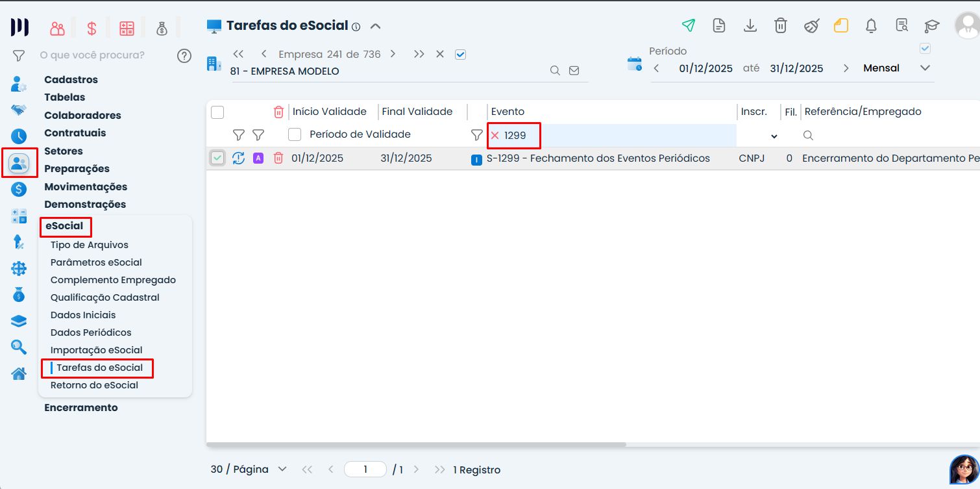The height and width of the screenshot is (489, 980).
Task: Click the broom cleanup icon
Action: [x=811, y=25]
